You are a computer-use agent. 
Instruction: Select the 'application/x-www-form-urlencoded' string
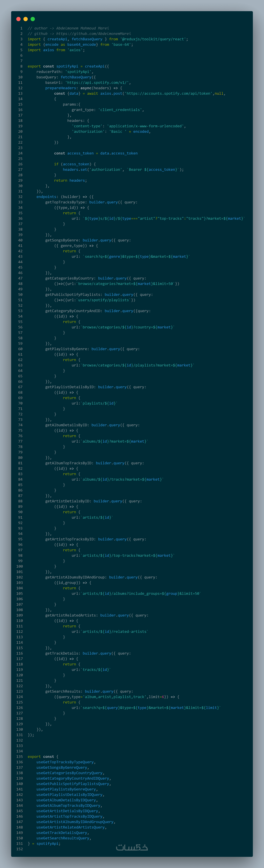pos(145,126)
